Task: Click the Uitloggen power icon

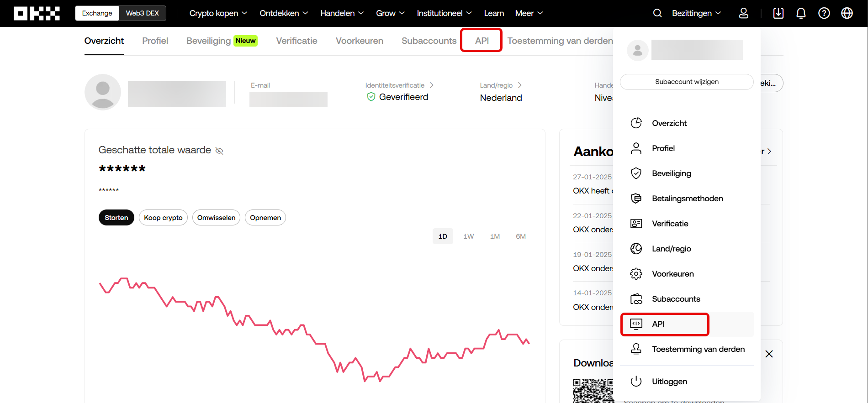Action: click(x=636, y=382)
